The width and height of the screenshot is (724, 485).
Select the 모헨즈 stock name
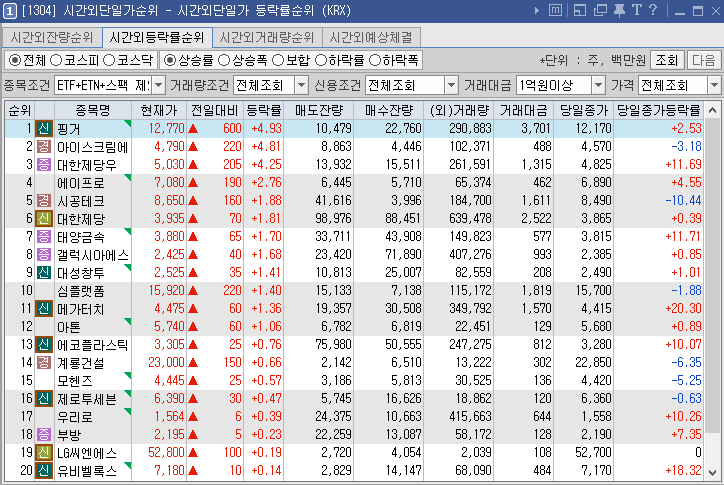click(x=74, y=381)
